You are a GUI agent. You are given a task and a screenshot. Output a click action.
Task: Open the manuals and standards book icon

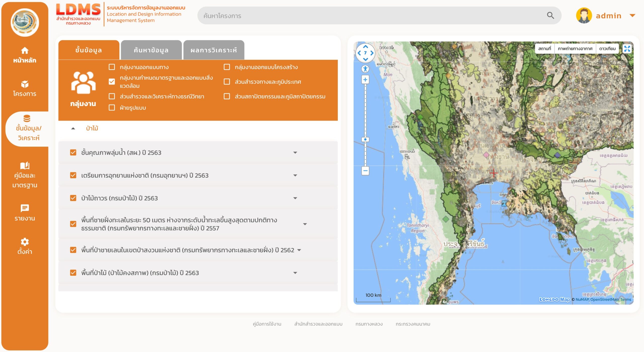pyautogui.click(x=25, y=166)
